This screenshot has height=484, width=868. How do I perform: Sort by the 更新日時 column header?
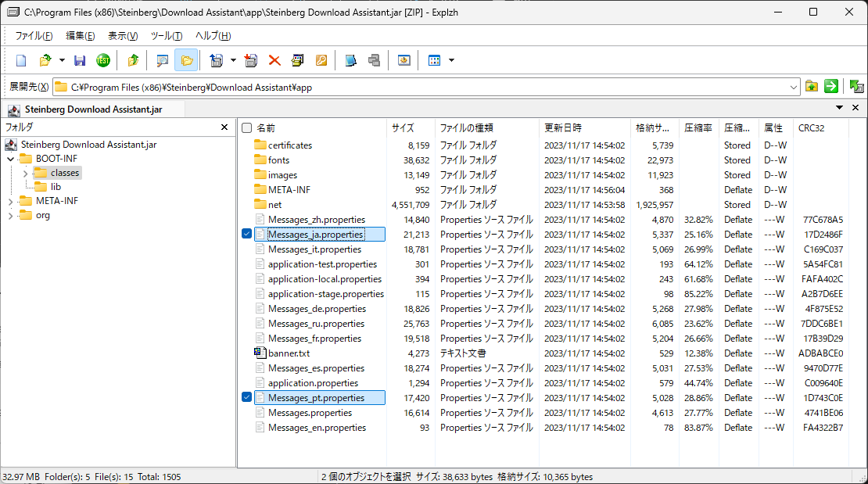tap(585, 128)
